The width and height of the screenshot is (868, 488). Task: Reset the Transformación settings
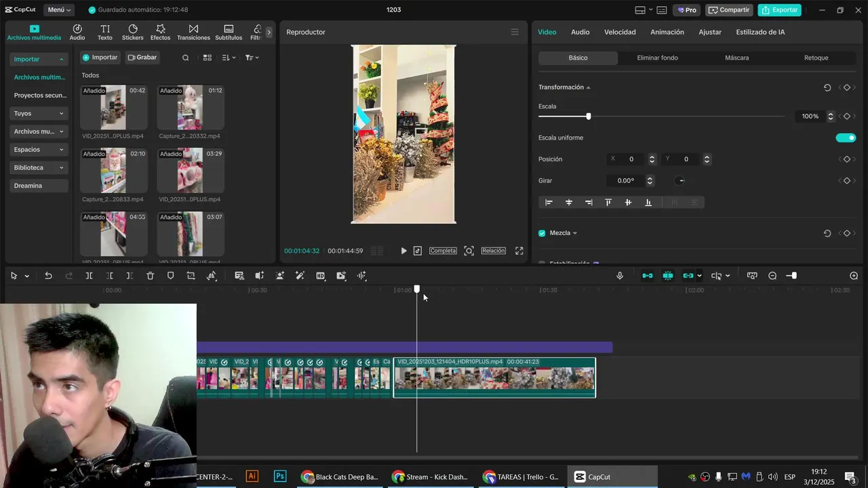point(827,87)
